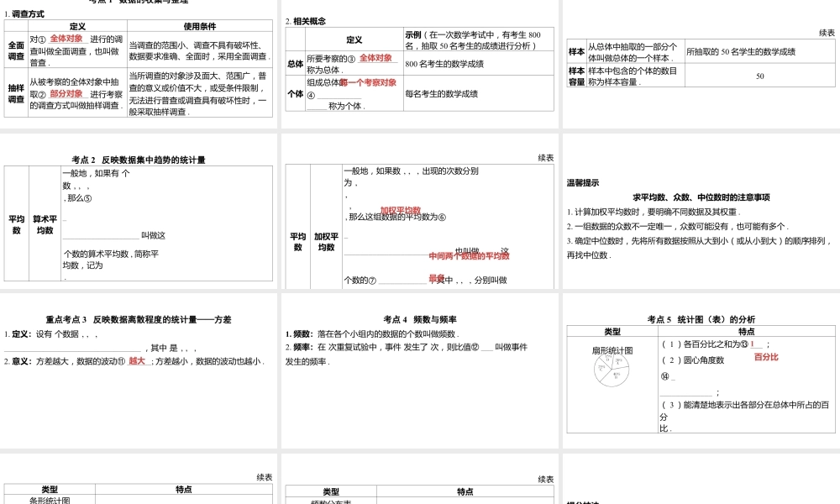The height and width of the screenshot is (504, 840).
Task: Select the heading 考点1 数据的收集与整理
Action: [139, 3]
